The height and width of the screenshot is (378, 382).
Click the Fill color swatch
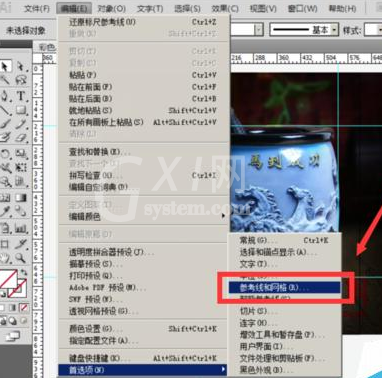point(7,279)
